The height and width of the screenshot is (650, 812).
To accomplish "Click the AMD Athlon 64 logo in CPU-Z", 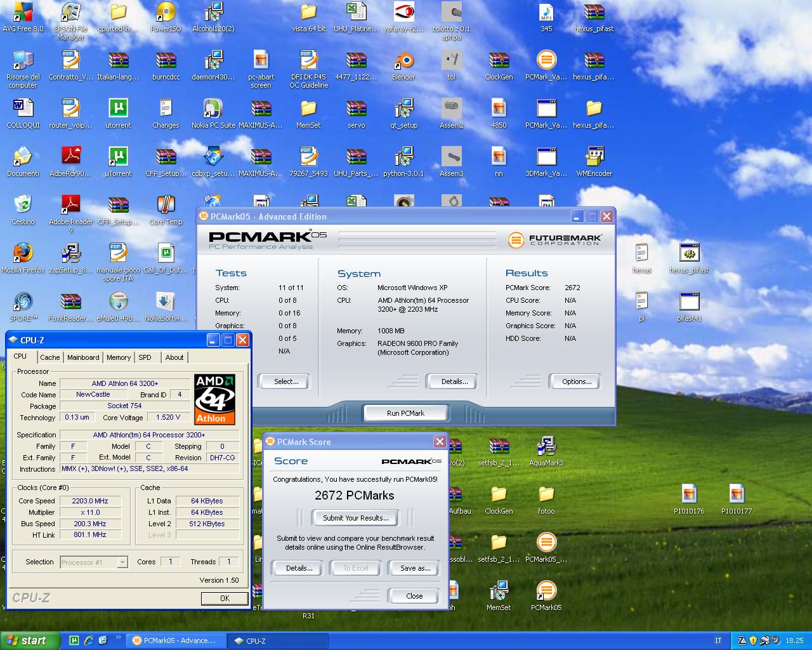I will 214,399.
